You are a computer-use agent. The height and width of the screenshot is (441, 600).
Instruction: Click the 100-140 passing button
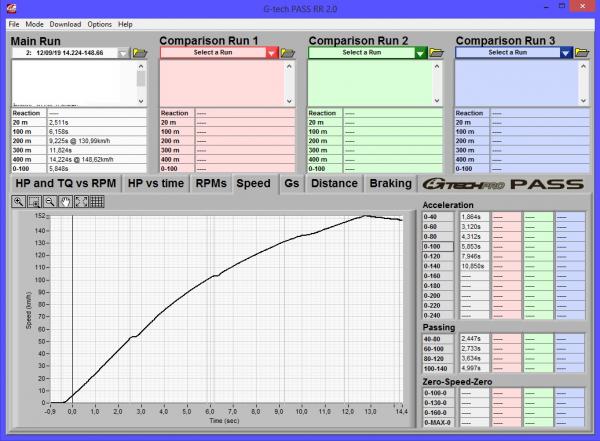point(438,369)
